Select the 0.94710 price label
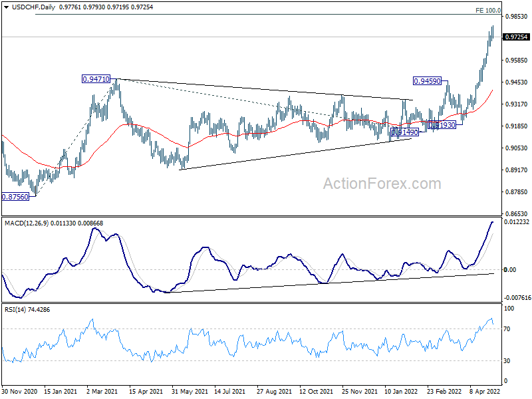Viewport: 532px width, 399px height. 96,79
